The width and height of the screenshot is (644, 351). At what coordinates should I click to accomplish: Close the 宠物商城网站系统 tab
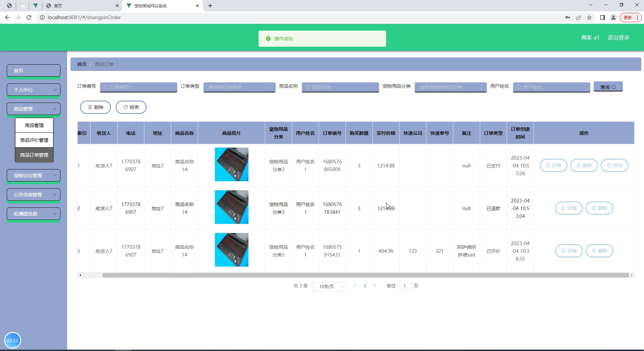pyautogui.click(x=197, y=6)
